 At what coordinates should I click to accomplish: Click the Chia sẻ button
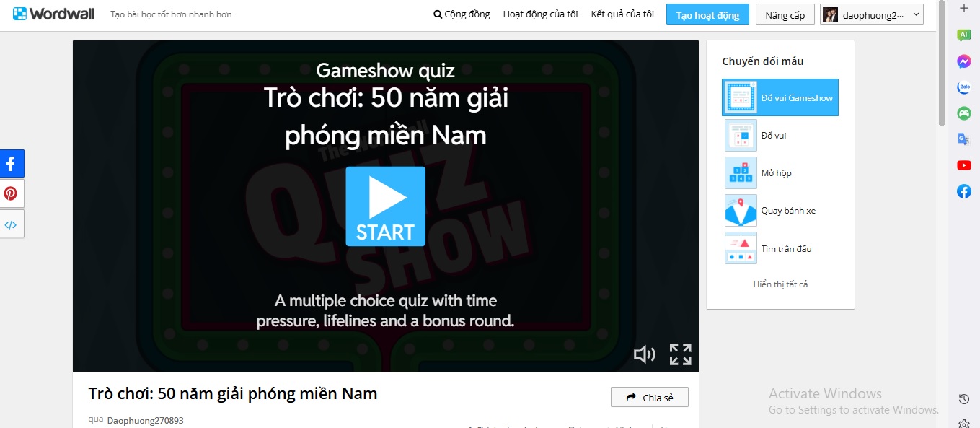pyautogui.click(x=650, y=397)
